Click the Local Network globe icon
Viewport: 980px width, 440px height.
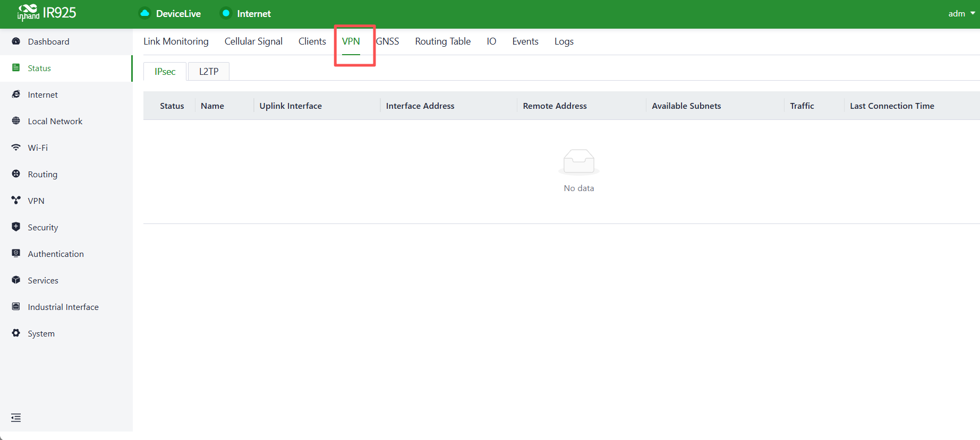pos(16,121)
